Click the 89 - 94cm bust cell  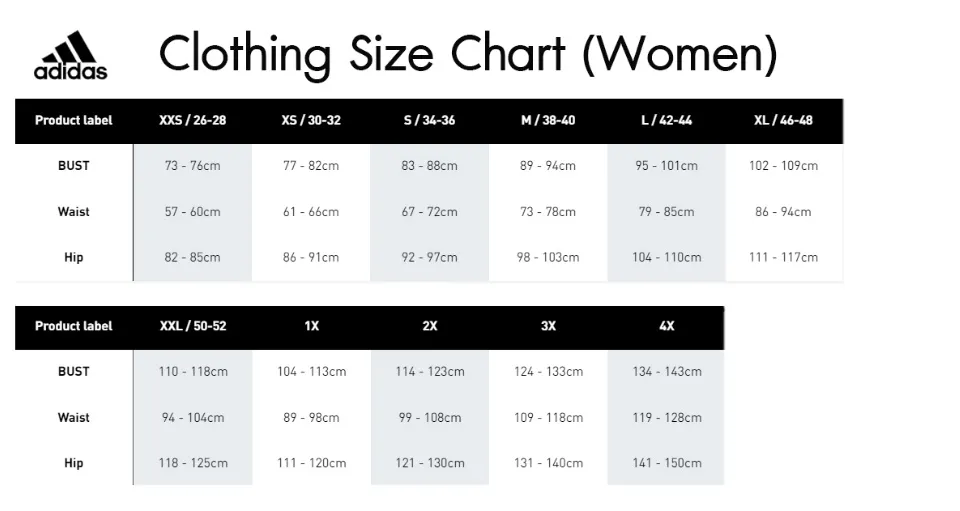coord(548,166)
